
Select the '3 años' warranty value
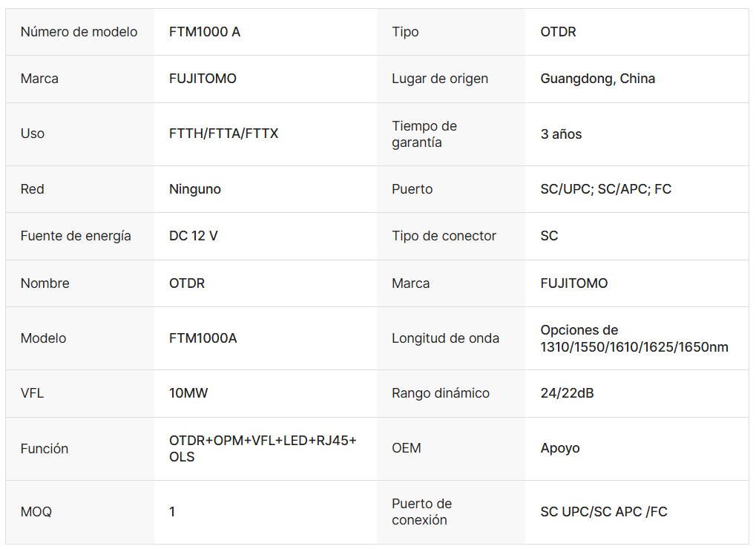pyautogui.click(x=561, y=134)
